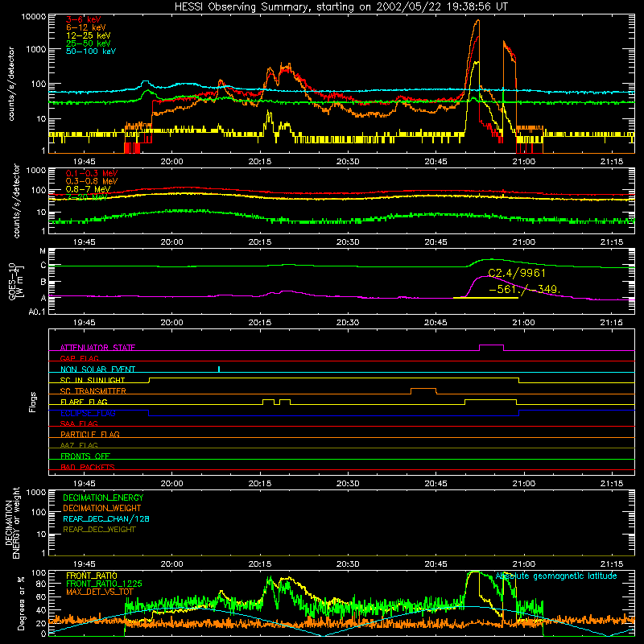Viewport: 644px width, 644px height.
Task: Click the NON_SOLAR_EVENT flag label
Action: click(x=97, y=369)
